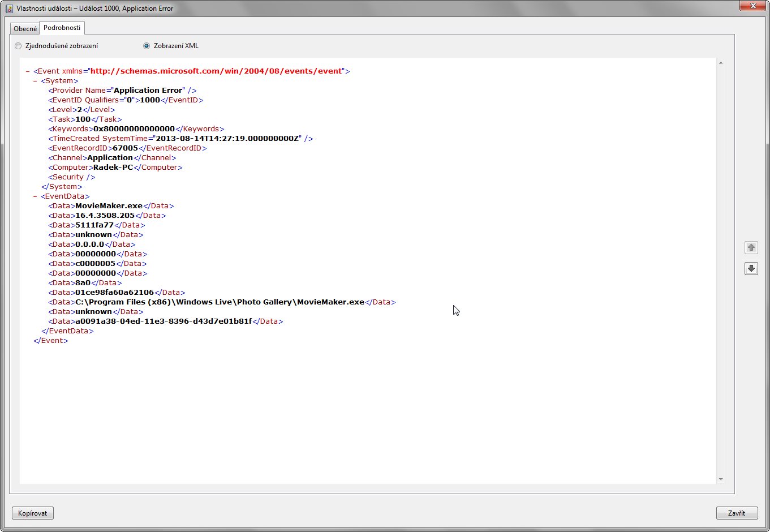
Task: Switch to the Obecné tab
Action: pos(25,29)
